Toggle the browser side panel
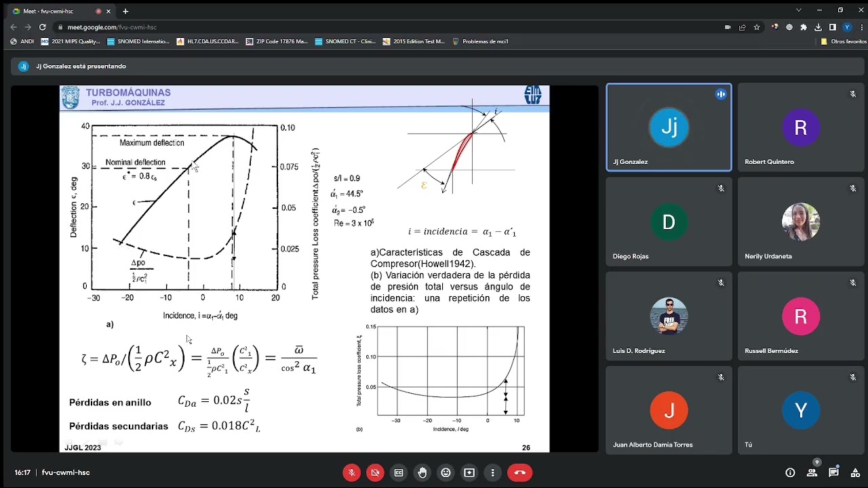The image size is (868, 488). [833, 27]
